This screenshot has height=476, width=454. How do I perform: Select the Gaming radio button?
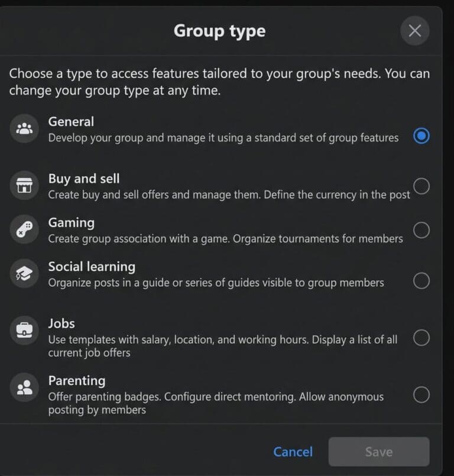click(422, 230)
